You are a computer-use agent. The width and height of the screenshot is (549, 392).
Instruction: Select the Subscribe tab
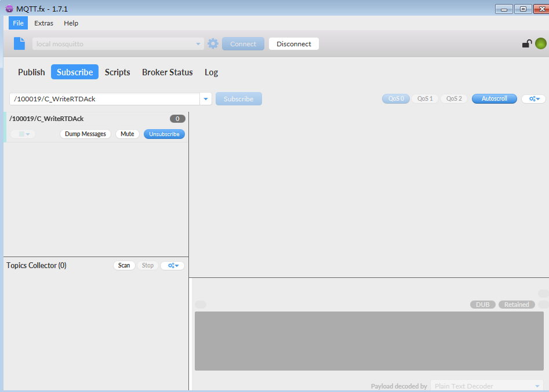tap(75, 72)
